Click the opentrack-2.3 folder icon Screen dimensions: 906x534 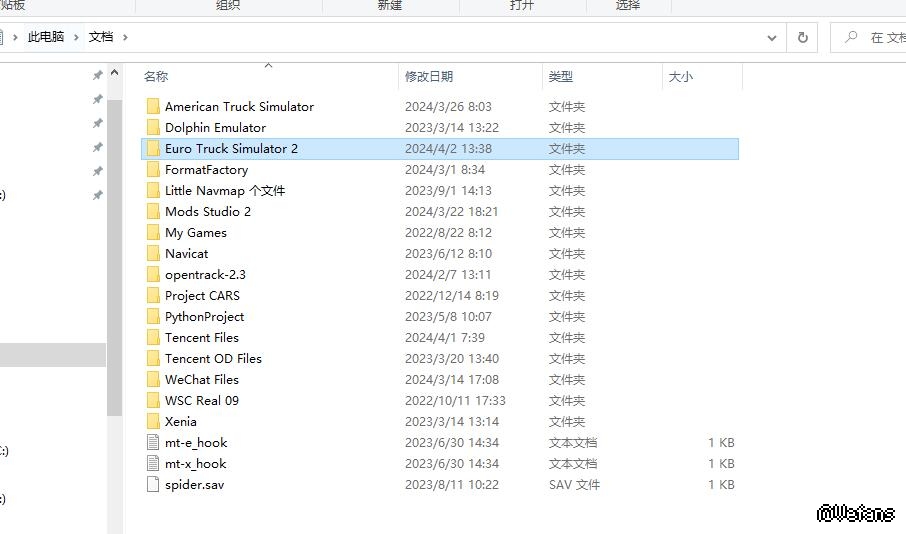tap(153, 275)
